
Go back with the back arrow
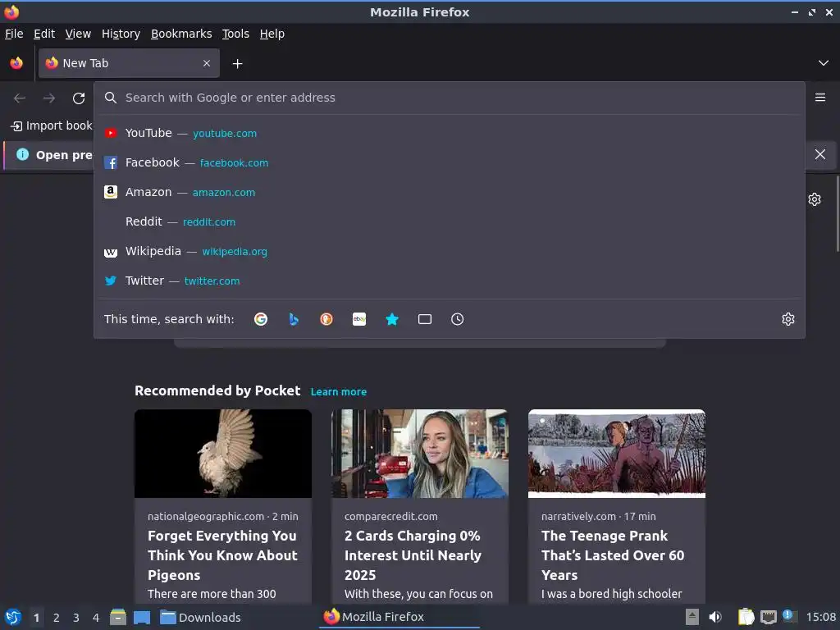click(20, 98)
